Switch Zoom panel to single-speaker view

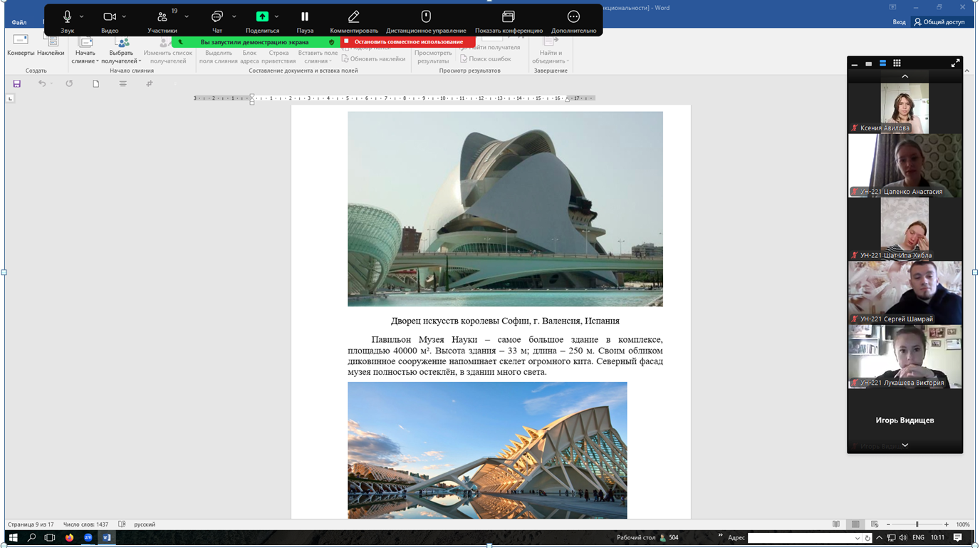[869, 63]
